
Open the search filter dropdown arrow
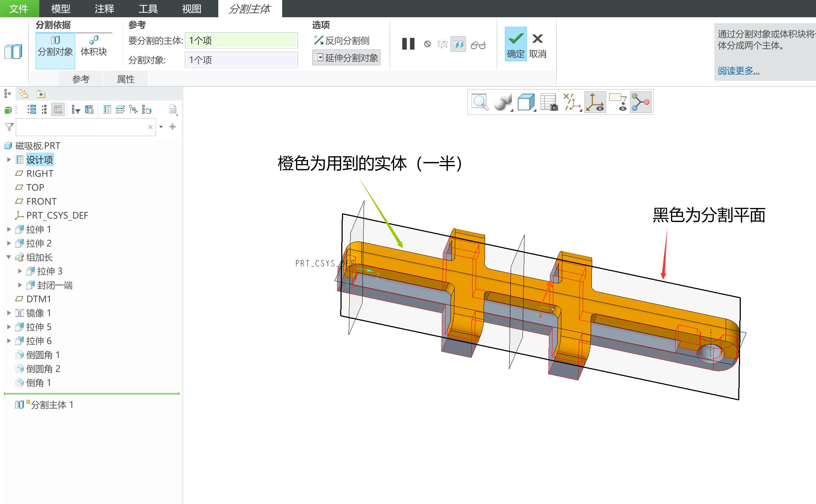tap(161, 127)
